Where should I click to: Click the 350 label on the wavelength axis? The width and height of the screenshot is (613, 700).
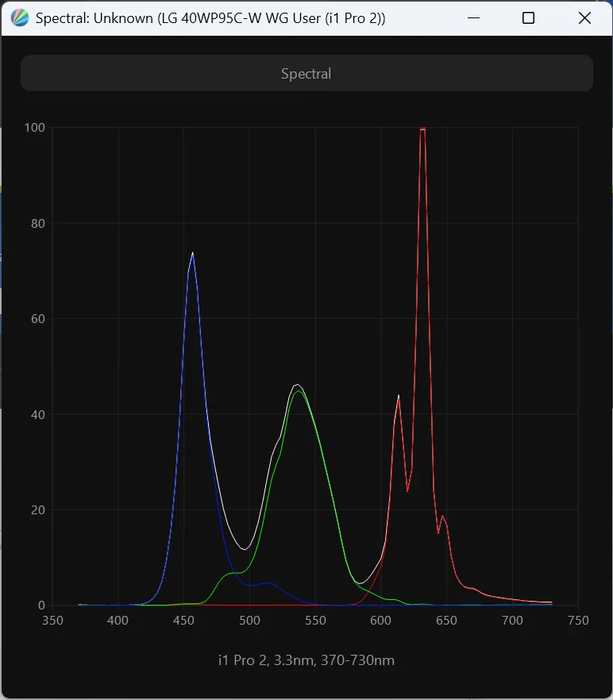(52, 621)
